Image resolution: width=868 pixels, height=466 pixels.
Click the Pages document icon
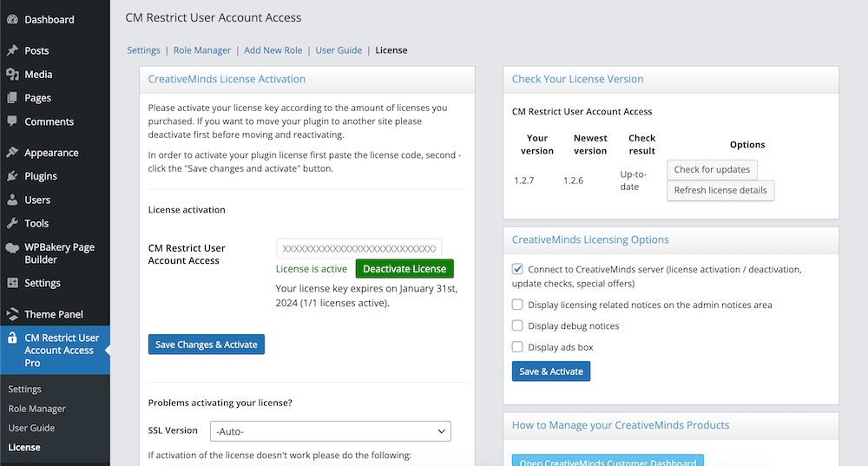[x=12, y=98]
